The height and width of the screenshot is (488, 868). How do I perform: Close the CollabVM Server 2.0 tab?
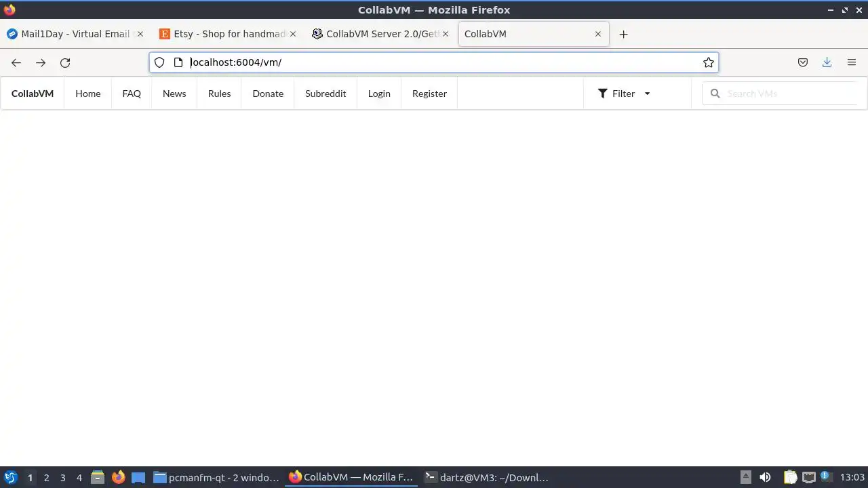[446, 34]
